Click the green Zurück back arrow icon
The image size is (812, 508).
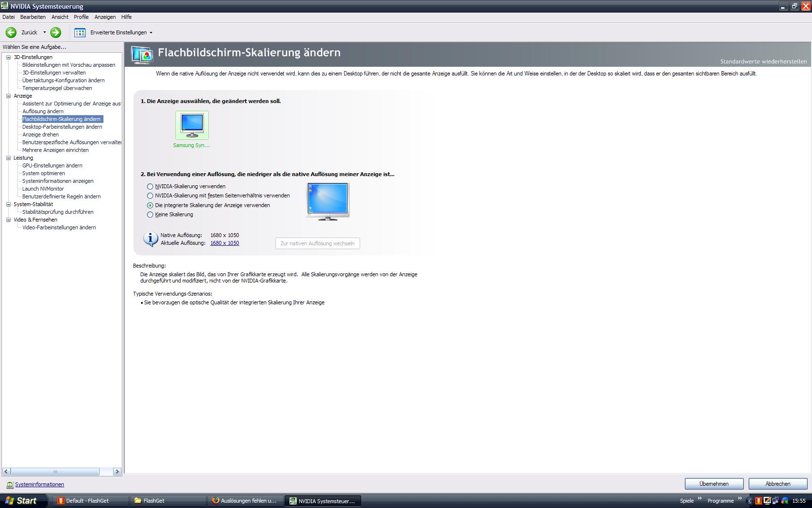tap(11, 32)
